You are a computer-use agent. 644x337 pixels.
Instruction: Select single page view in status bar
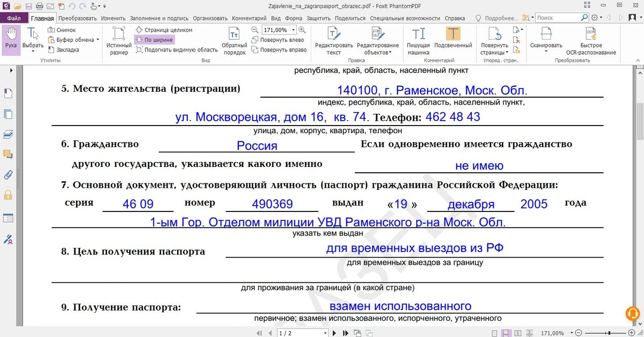pos(495,333)
